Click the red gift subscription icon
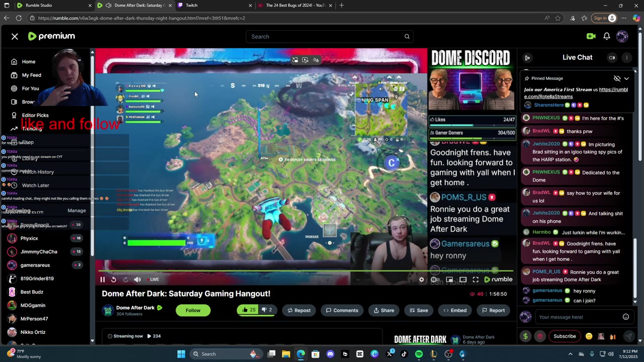Image resolution: width=644 pixels, height=362 pixels. pyautogui.click(x=540, y=336)
